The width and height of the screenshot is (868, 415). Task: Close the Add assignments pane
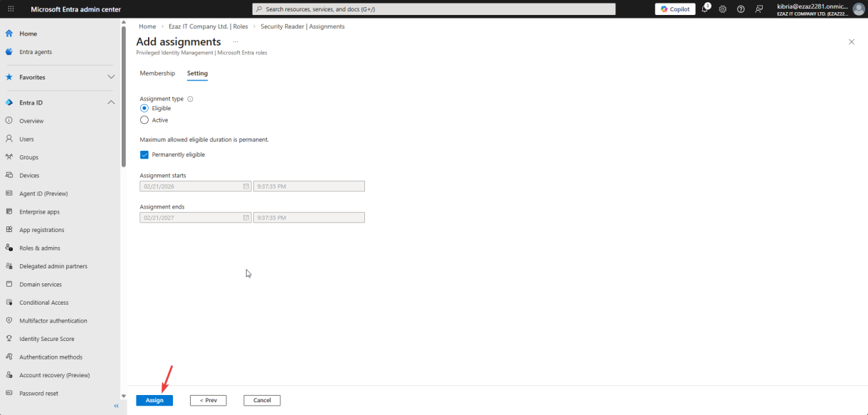(852, 42)
